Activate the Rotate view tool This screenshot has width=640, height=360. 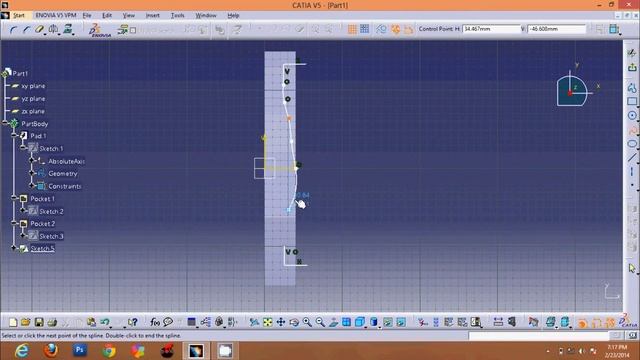point(294,322)
